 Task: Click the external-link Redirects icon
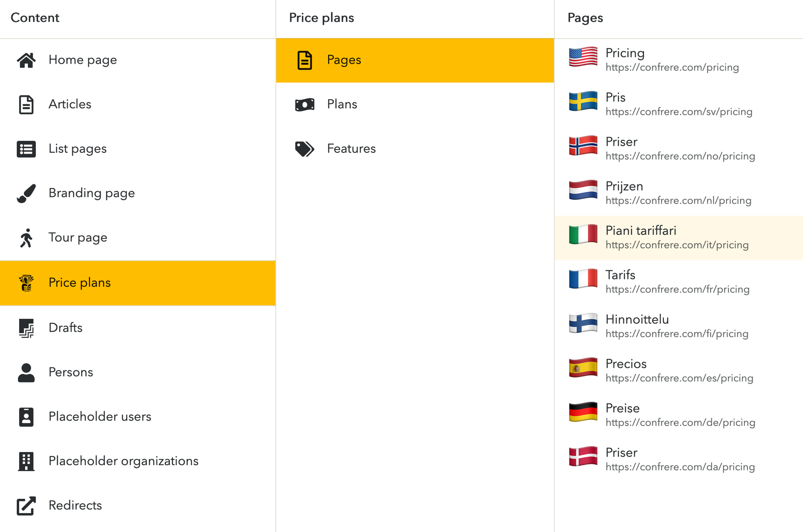[26, 505]
